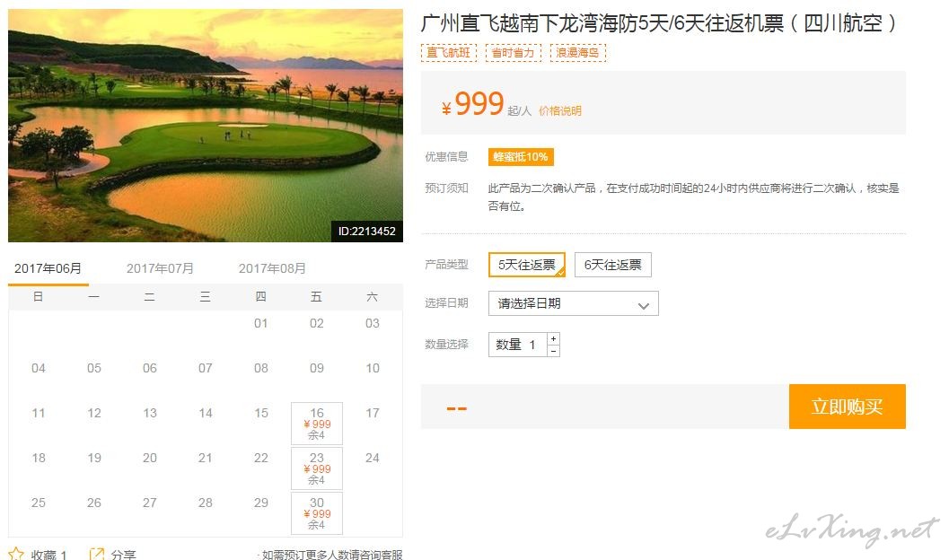Click the 浪漫海岛 tag
949x560 pixels.
coord(577,53)
